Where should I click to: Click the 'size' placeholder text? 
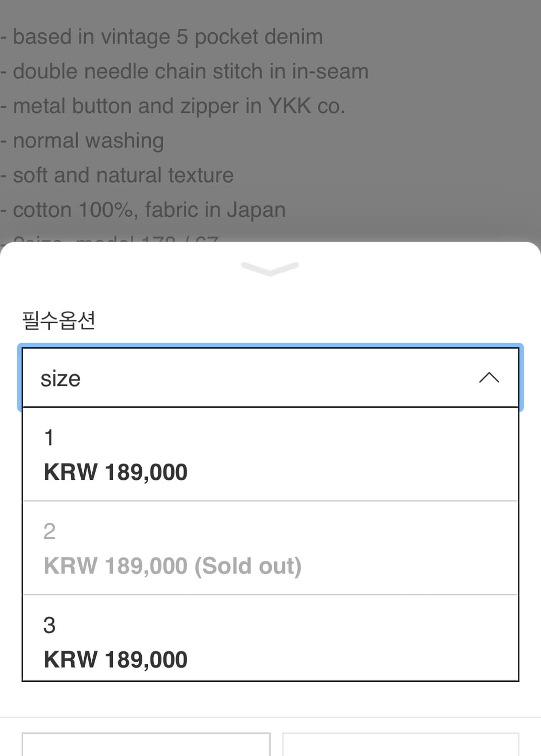point(61,379)
